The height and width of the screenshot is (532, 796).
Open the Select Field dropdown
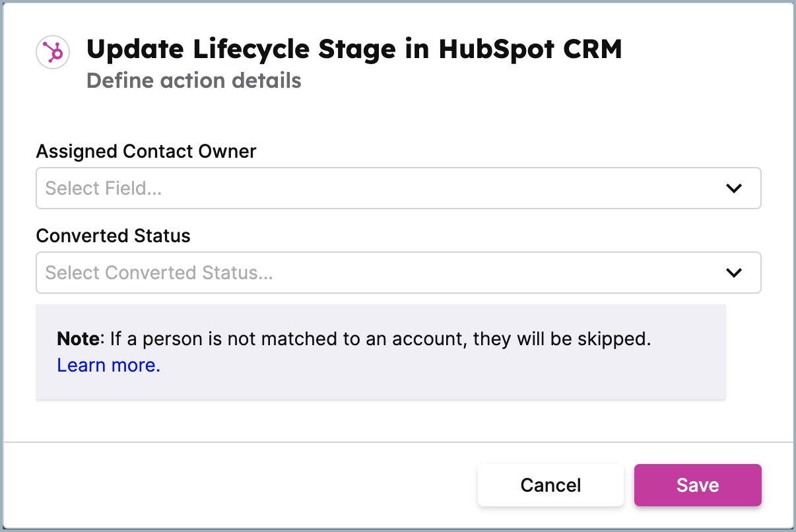[399, 188]
